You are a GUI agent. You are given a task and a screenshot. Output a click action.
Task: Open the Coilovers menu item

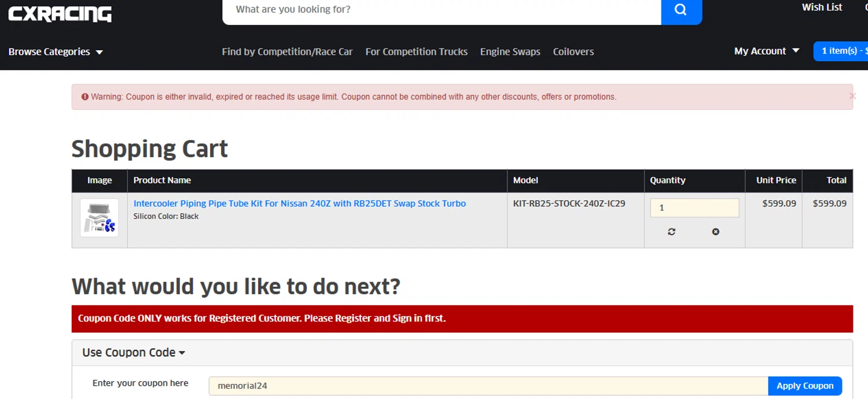click(x=573, y=51)
